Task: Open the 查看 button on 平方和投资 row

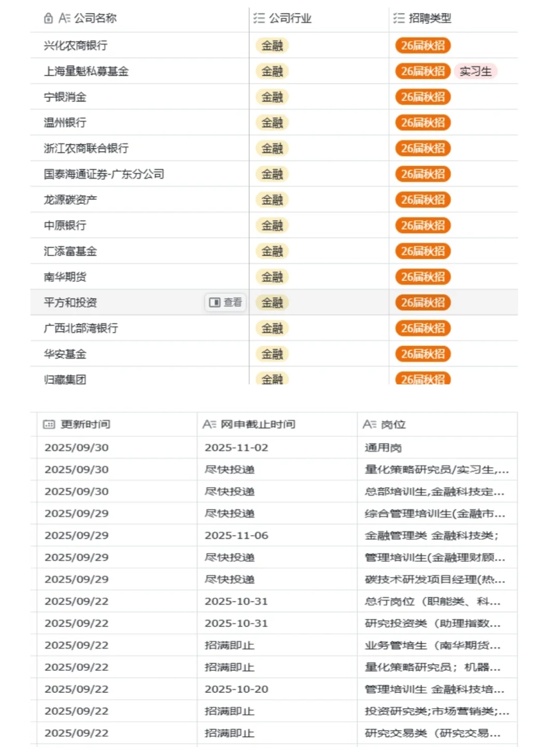Action: coord(226,302)
